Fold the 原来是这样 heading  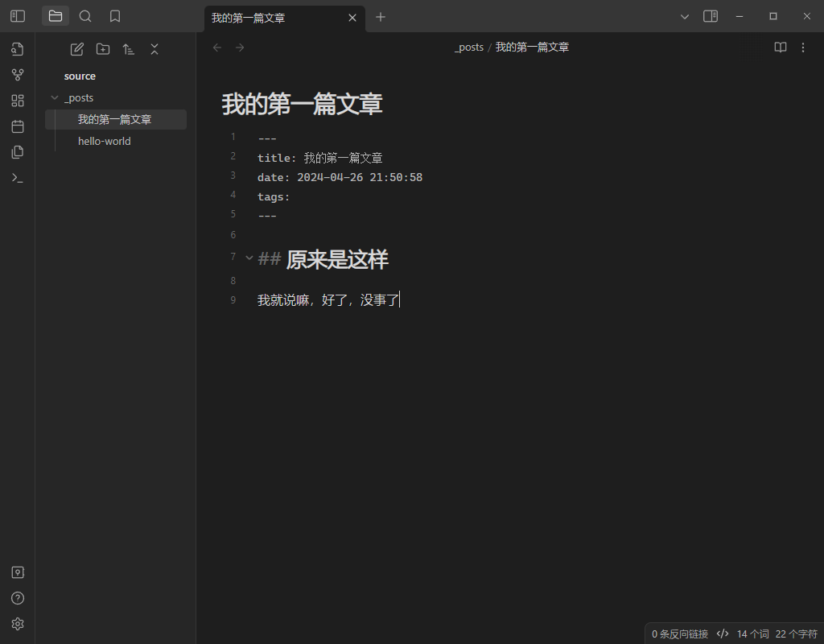click(x=249, y=258)
